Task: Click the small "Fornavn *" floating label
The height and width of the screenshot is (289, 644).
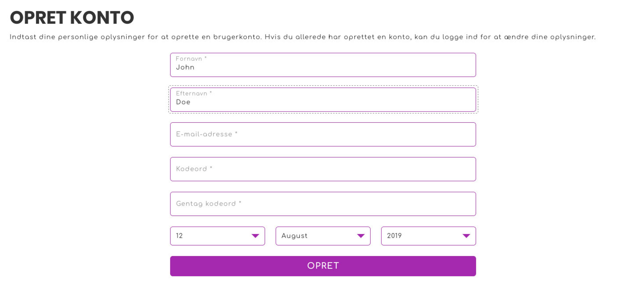Action: click(191, 59)
